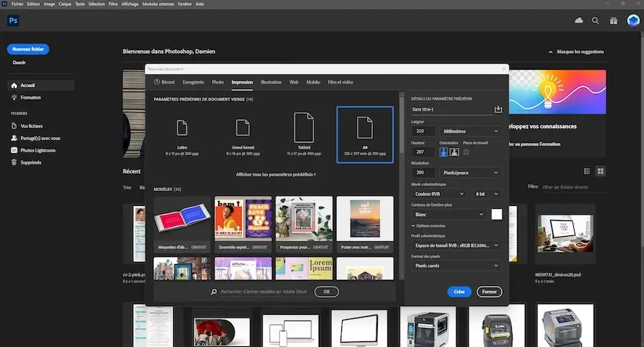Click the Photoshop Ps home logo
This screenshot has width=644, height=347.
click(x=13, y=21)
